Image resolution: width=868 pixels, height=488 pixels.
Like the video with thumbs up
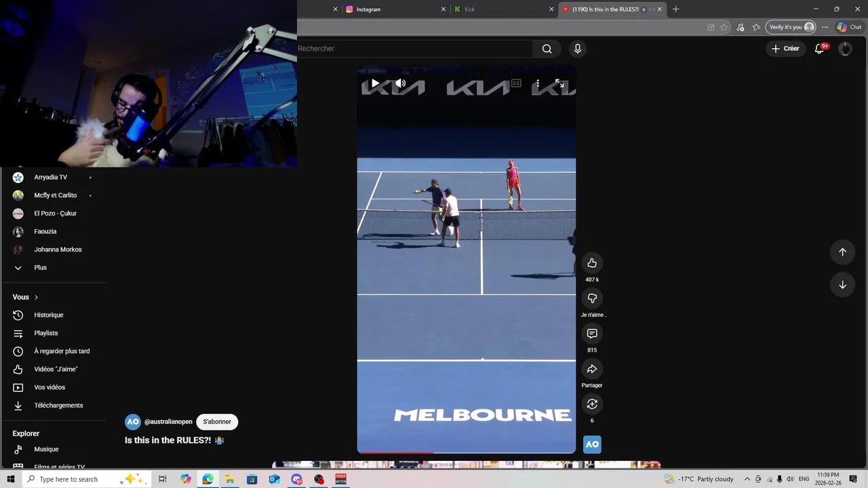click(x=592, y=263)
